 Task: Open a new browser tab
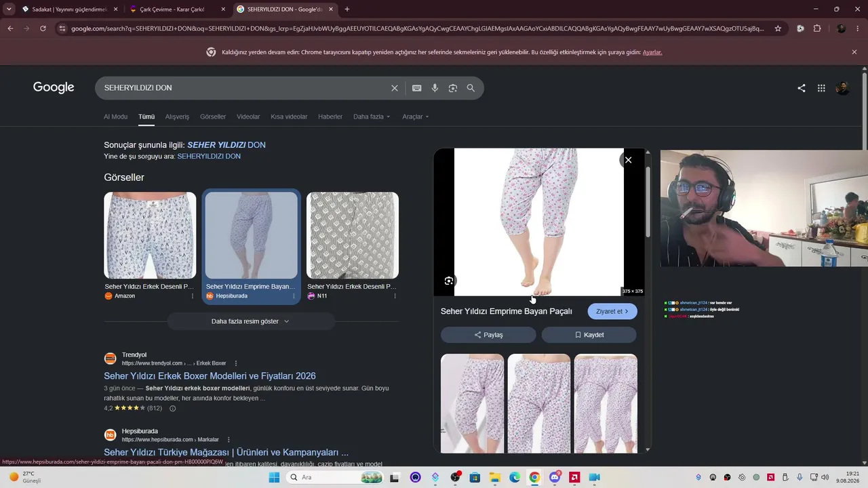pyautogui.click(x=347, y=9)
